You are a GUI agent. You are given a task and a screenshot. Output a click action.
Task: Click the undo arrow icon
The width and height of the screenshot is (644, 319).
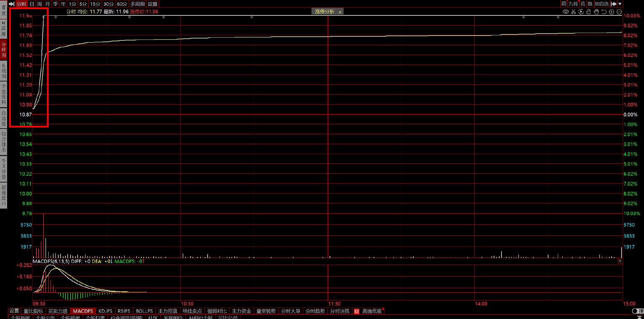coord(604,12)
